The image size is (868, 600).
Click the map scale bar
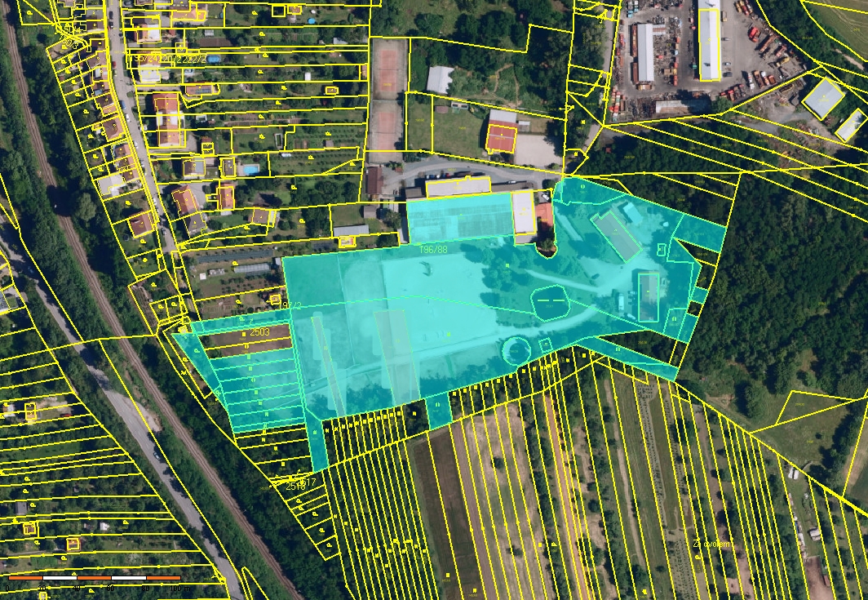coord(94,579)
